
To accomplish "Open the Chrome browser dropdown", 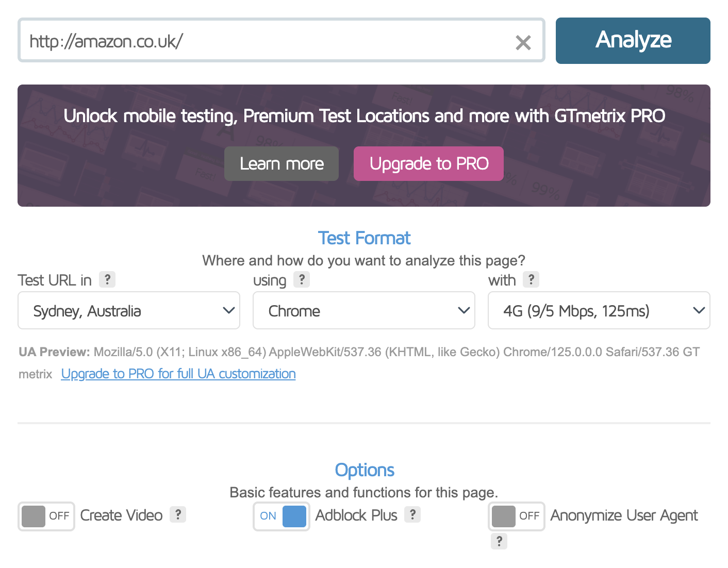I will pyautogui.click(x=364, y=310).
